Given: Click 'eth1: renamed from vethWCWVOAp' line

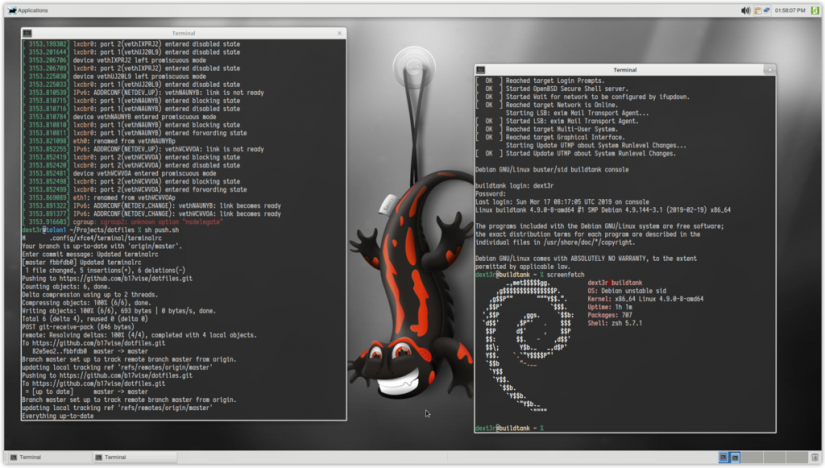Looking at the screenshot, I should [124, 198].
